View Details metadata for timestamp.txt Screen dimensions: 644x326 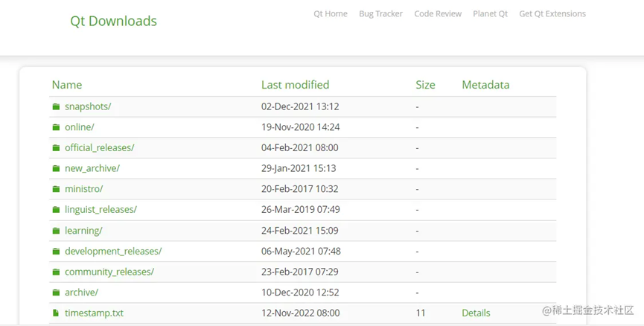point(476,313)
